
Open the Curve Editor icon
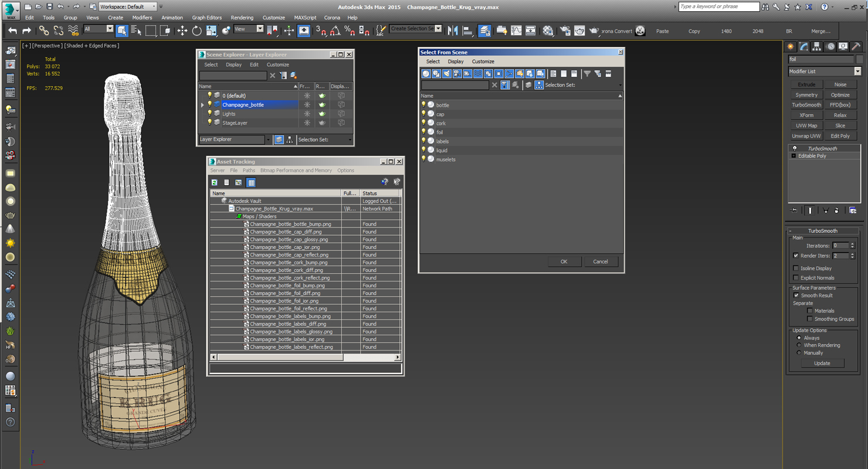click(516, 30)
